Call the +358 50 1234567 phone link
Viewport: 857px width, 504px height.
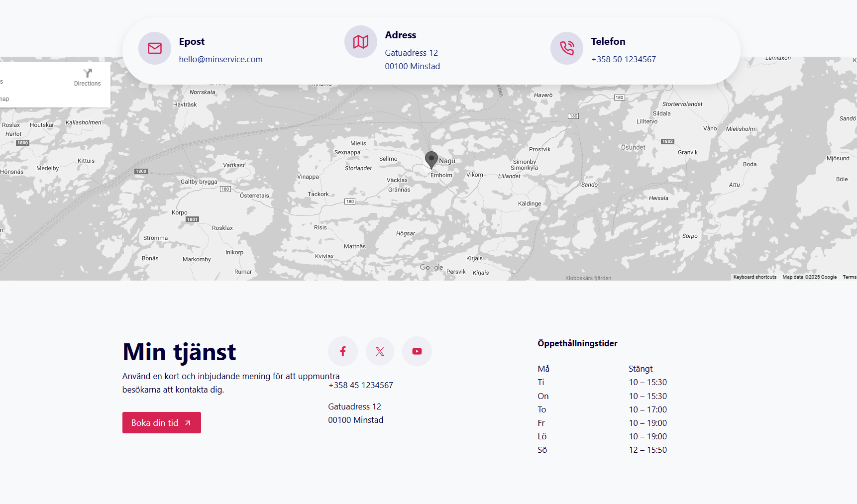point(623,59)
